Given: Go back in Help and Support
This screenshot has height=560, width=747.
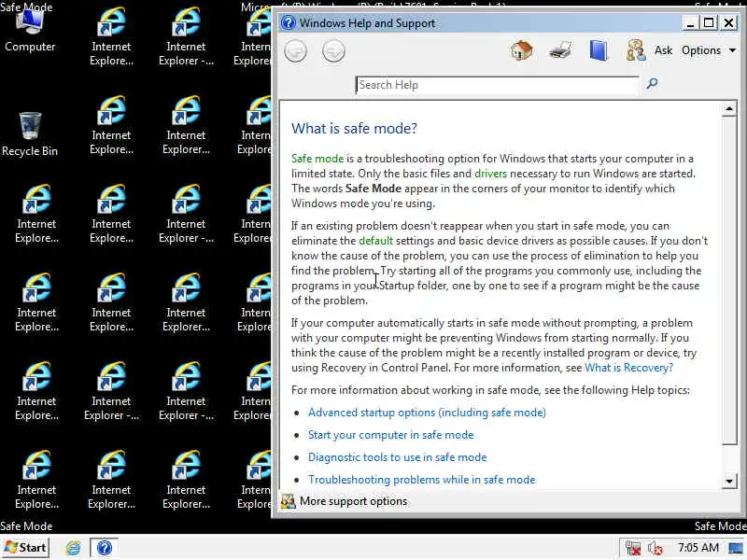Looking at the screenshot, I should click(x=295, y=51).
